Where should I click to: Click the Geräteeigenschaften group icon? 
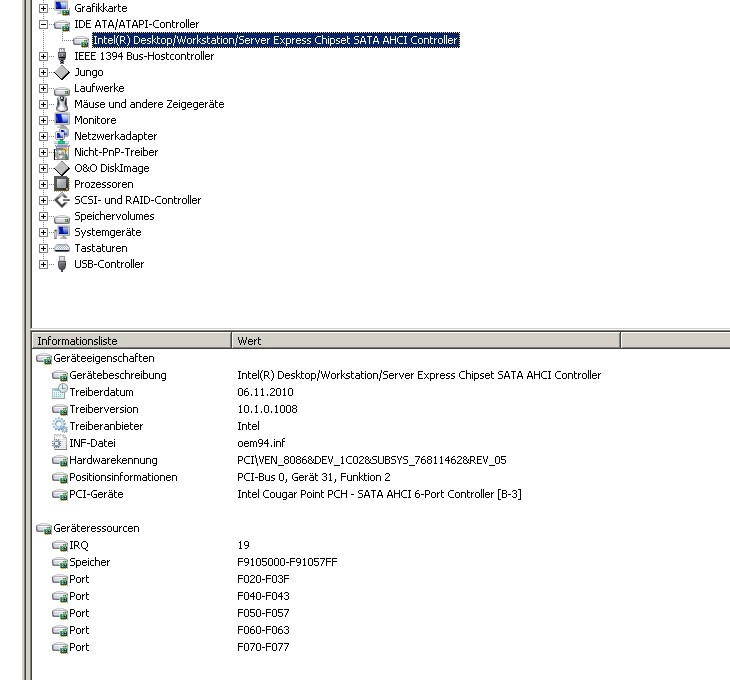click(44, 358)
